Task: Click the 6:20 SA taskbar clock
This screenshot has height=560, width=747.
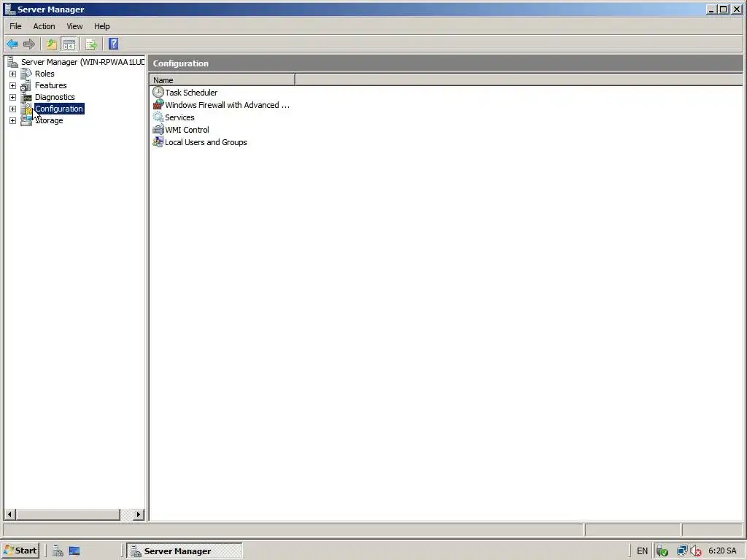Action: tap(722, 551)
